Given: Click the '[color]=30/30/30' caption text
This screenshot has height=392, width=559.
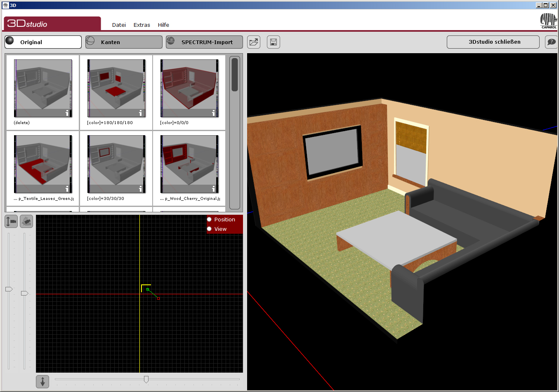Looking at the screenshot, I should (x=105, y=199).
